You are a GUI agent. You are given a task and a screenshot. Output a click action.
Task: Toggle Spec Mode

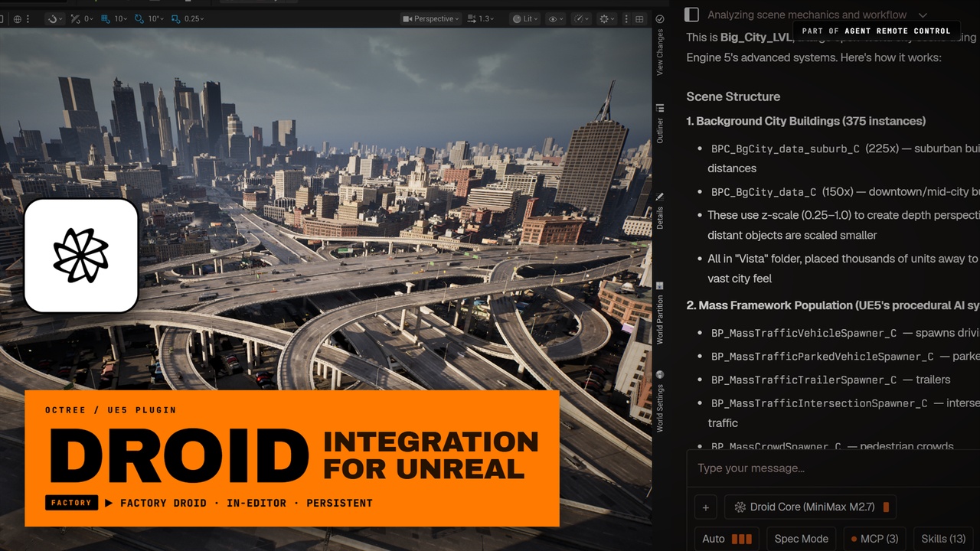pos(801,539)
